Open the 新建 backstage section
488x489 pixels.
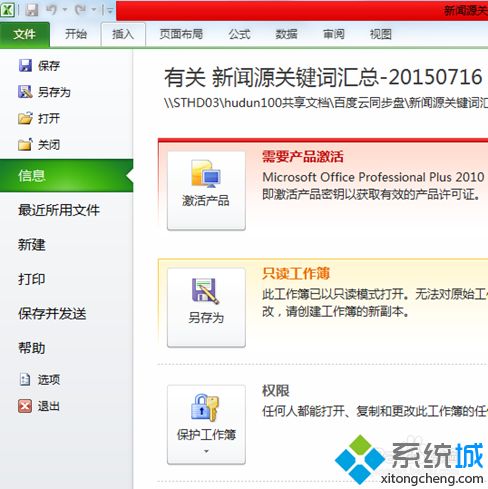pyautogui.click(x=32, y=245)
